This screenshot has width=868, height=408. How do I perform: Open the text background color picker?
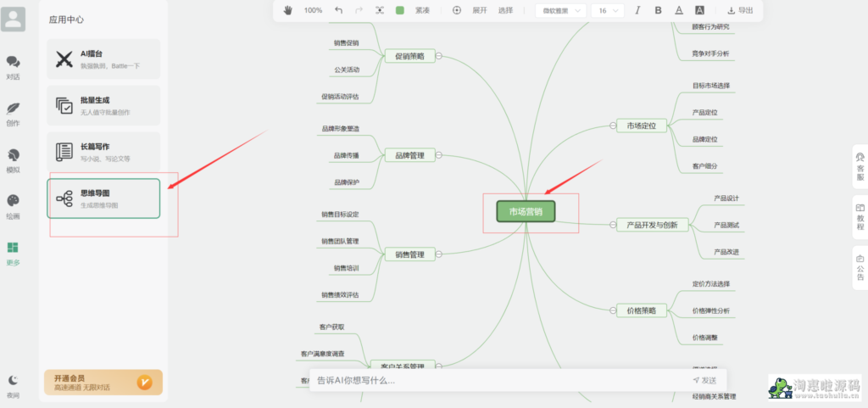pos(699,10)
